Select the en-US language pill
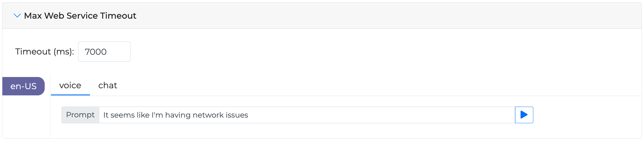 [23, 86]
